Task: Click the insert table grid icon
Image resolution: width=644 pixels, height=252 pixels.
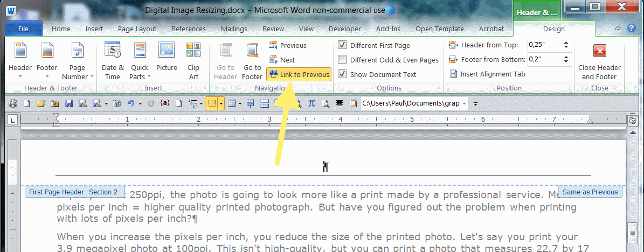Action: (232, 104)
